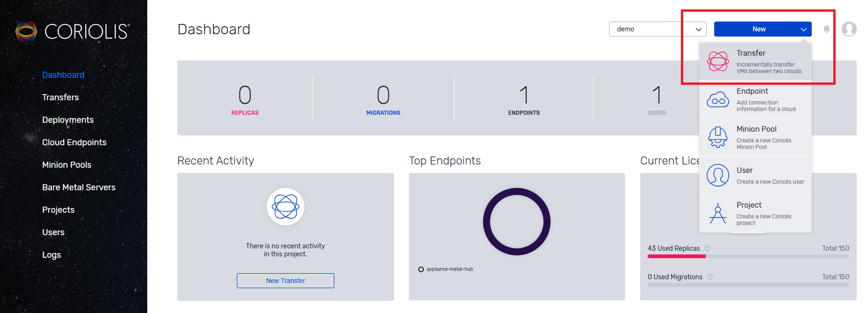The width and height of the screenshot is (868, 313).
Task: Open the demo project dropdown
Action: [658, 29]
